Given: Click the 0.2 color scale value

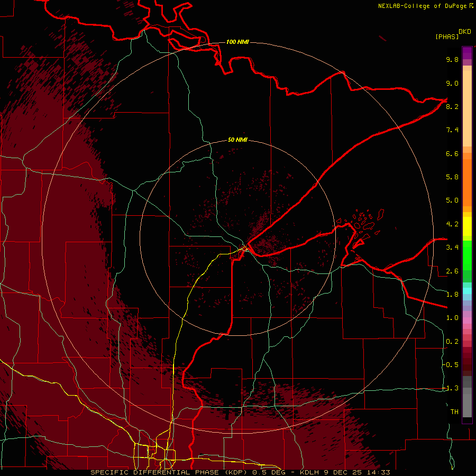Looking at the screenshot, I should [452, 342].
